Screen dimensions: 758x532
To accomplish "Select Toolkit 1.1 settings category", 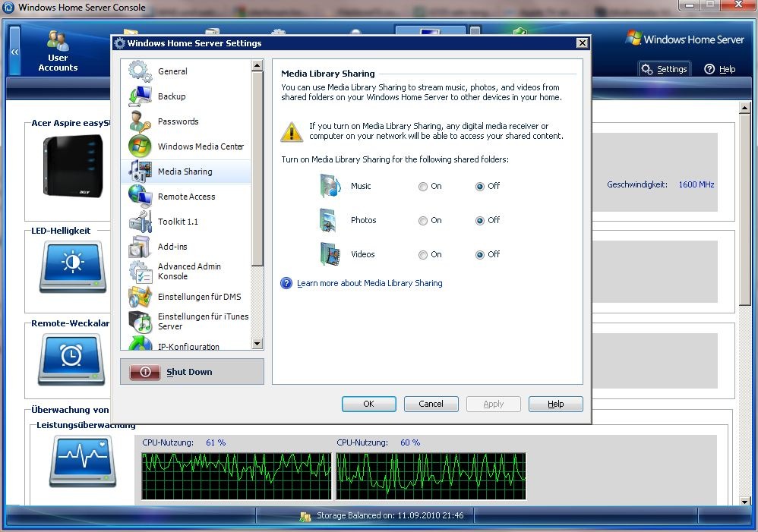I will (186, 222).
